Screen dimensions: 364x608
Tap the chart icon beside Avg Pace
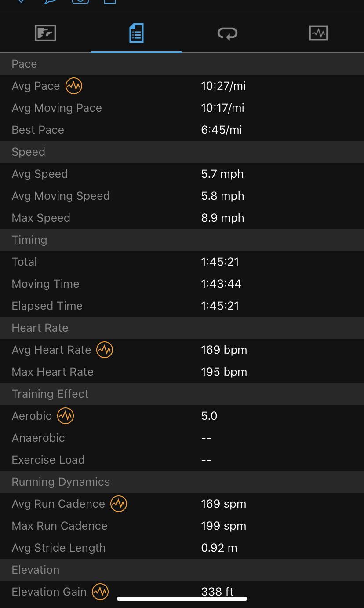[74, 86]
